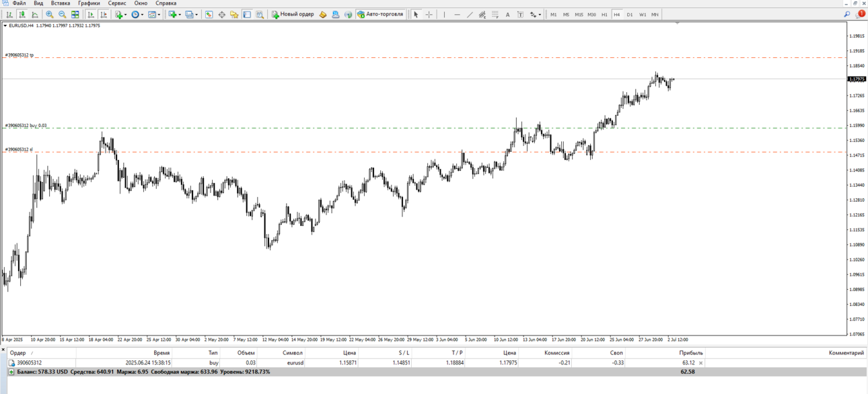Open the Вставка menu
Viewport: 868px width, 394px height.
coord(61,3)
